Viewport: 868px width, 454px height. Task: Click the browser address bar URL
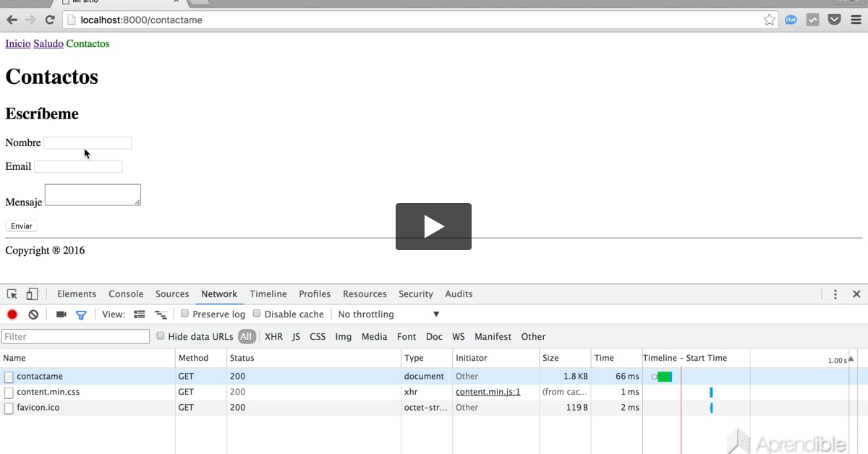pos(142,20)
